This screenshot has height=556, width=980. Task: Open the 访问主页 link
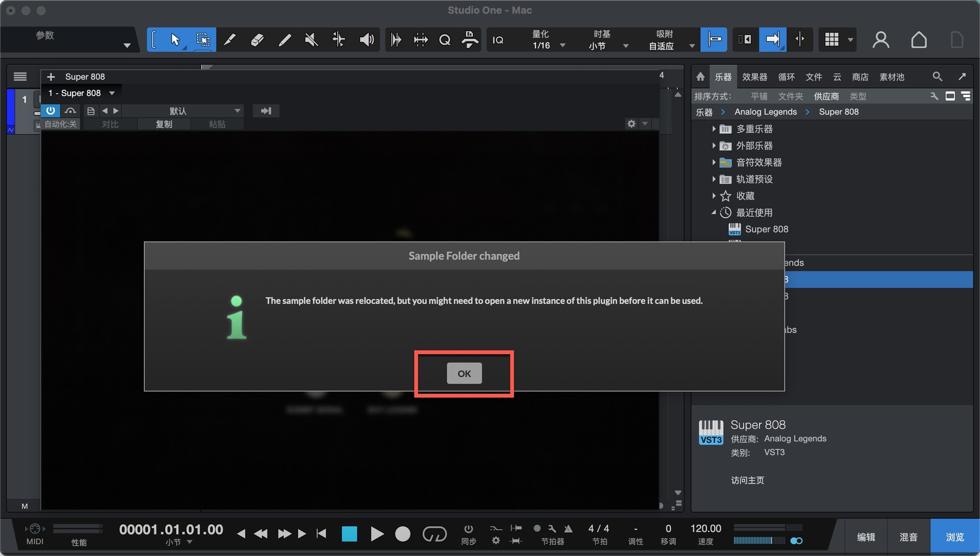(747, 480)
